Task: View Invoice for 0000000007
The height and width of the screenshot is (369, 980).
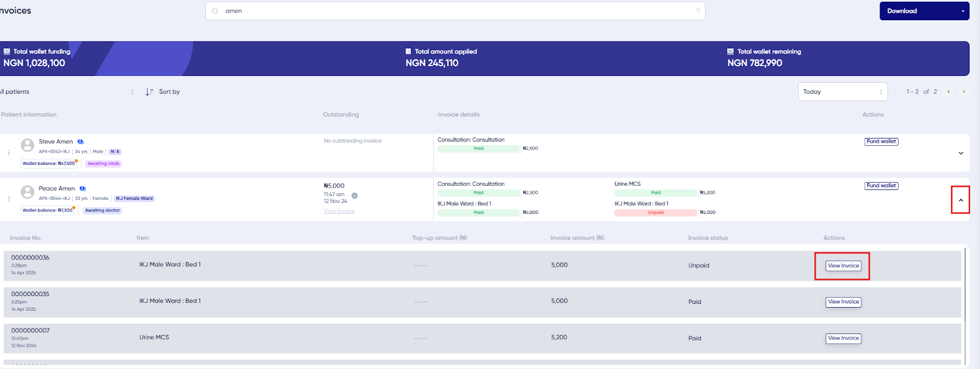Action: [x=843, y=338]
